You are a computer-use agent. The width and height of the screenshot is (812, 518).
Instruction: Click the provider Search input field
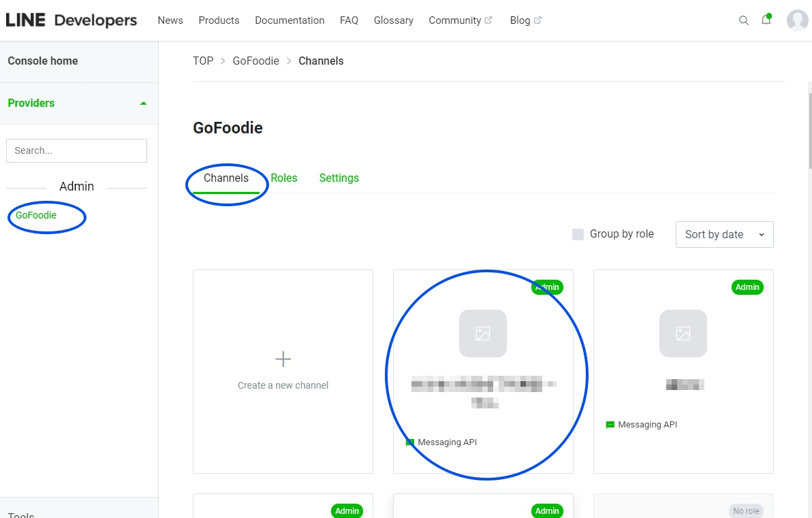pos(77,150)
